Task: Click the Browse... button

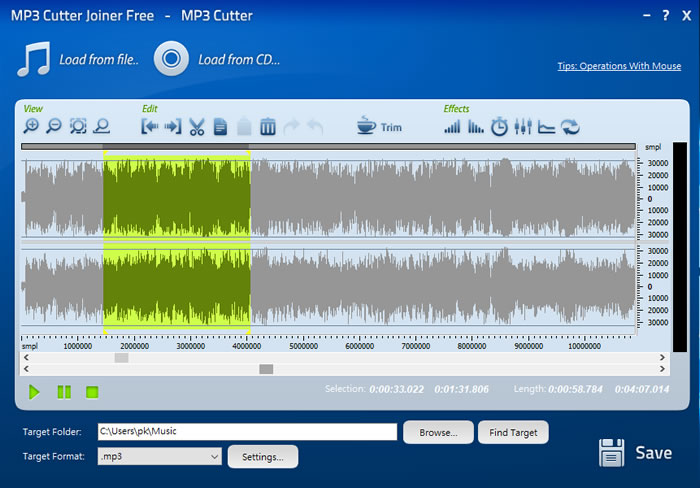Action: pyautogui.click(x=438, y=432)
